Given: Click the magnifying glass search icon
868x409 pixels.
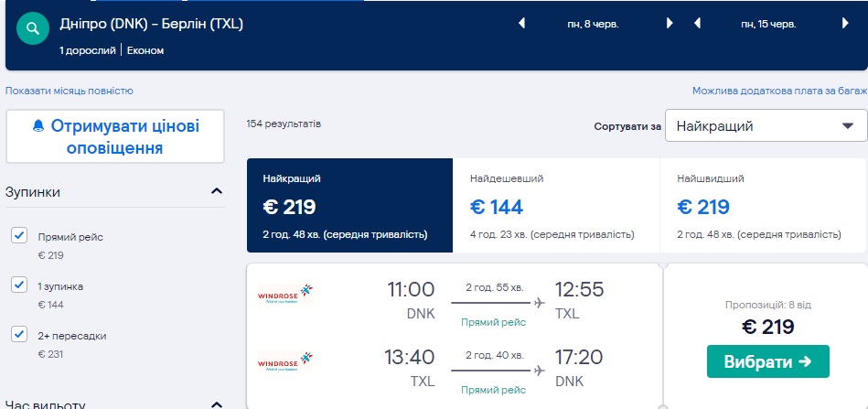Looking at the screenshot, I should coord(33,28).
